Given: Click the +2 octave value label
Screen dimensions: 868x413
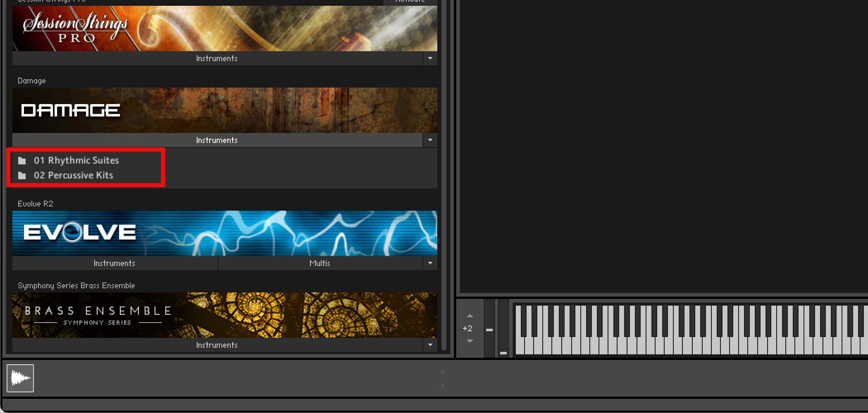Looking at the screenshot, I should click(467, 328).
